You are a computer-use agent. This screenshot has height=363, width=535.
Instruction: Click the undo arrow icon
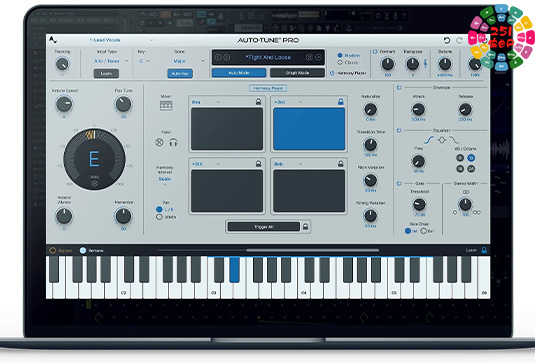pyautogui.click(x=447, y=40)
